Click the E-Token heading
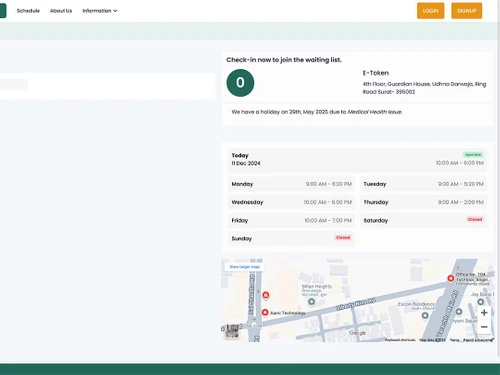Screen dimensions: 500x375 coord(376,73)
